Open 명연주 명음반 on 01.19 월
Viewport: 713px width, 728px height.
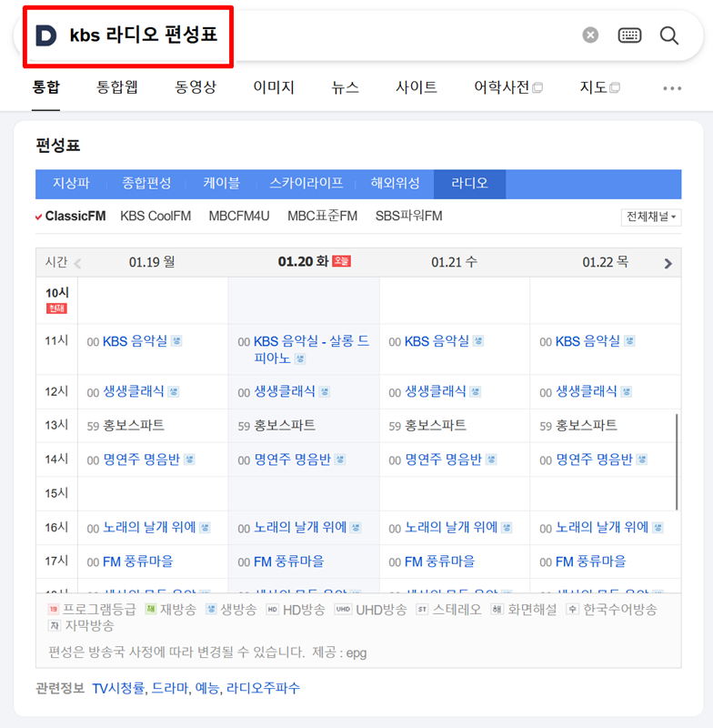(141, 460)
